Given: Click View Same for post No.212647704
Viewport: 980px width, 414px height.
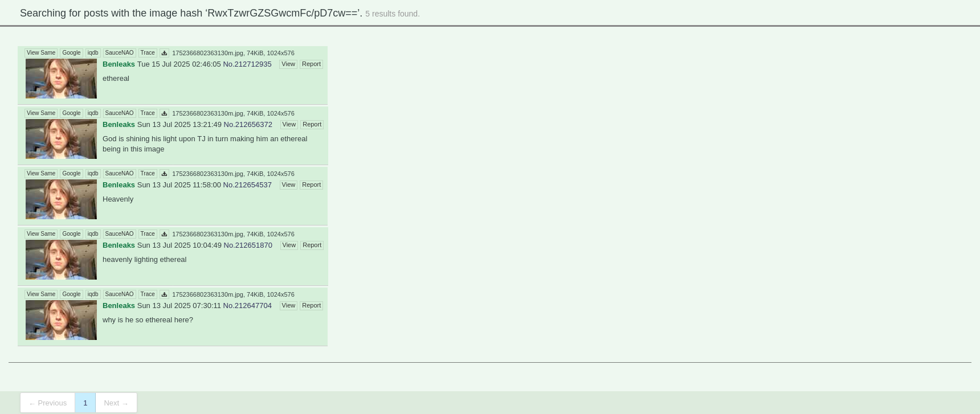Looking at the screenshot, I should [x=41, y=294].
